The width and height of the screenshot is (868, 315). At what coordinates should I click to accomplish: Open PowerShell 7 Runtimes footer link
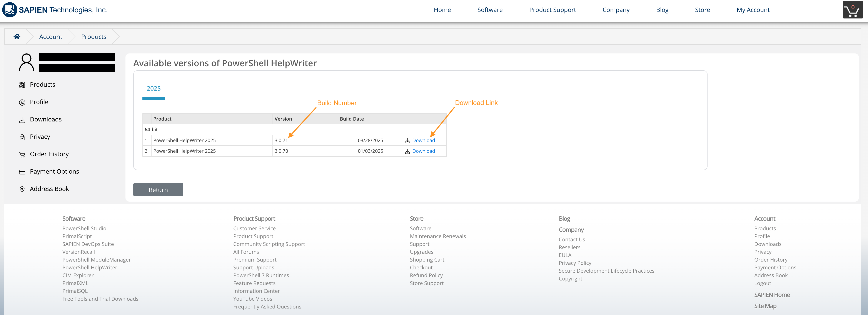point(261,275)
